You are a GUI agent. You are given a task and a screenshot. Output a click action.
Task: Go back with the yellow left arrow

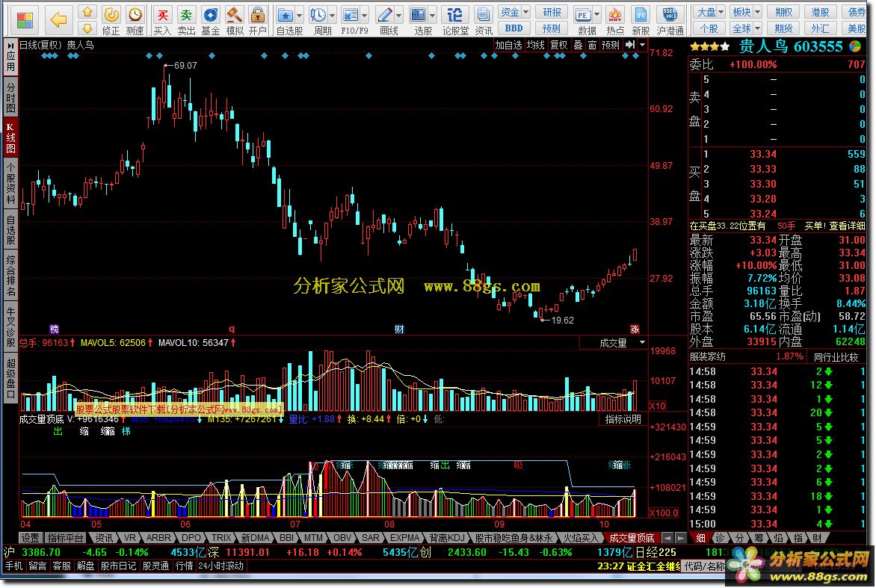58,20
